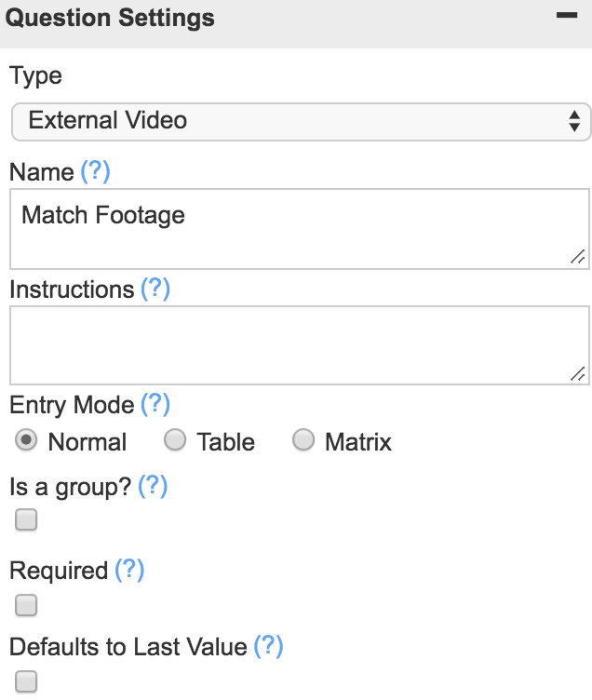This screenshot has width=592, height=700.
Task: Click the Question Settings header title
Action: click(x=110, y=18)
